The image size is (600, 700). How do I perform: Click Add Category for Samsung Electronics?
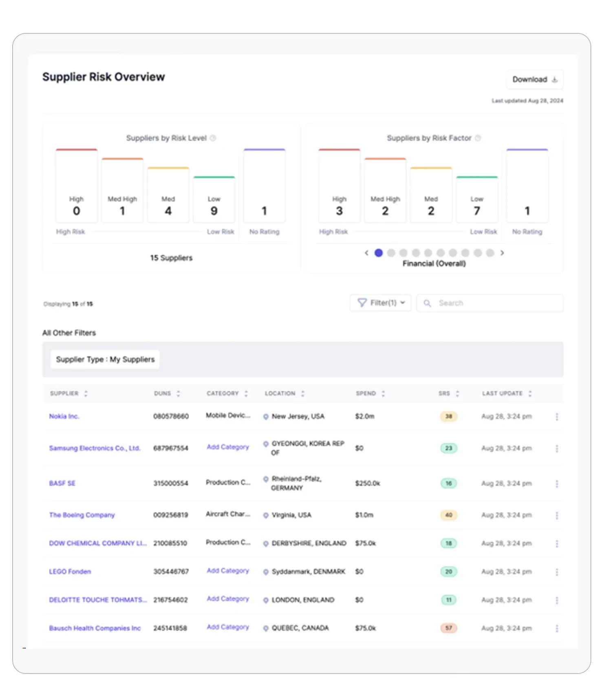click(228, 447)
